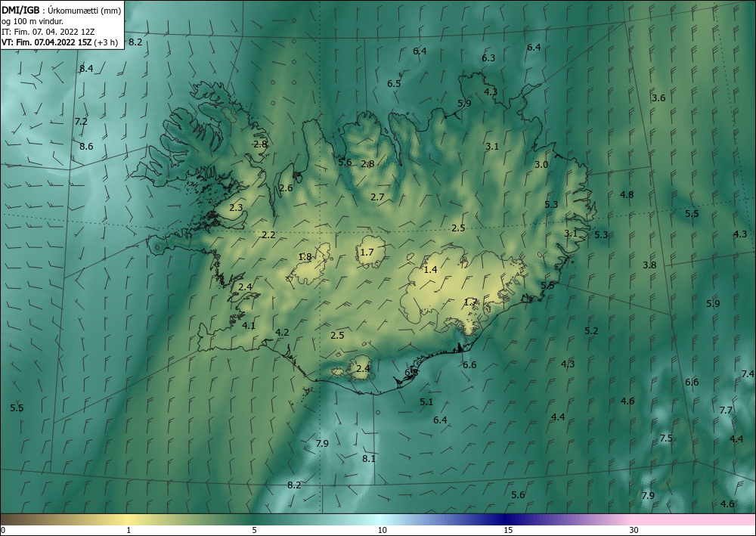Click the '8.4' value on the map
Image resolution: width=756 pixels, height=536 pixels.
tap(86, 69)
